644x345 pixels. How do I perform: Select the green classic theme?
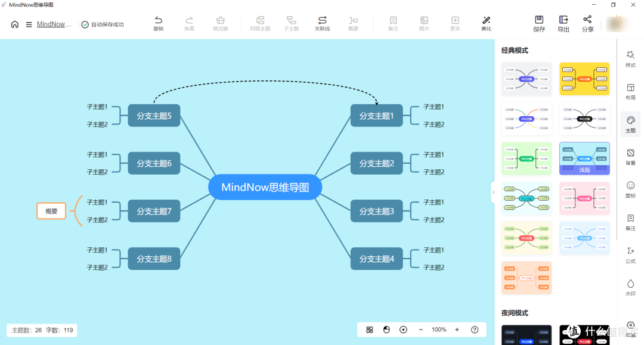click(527, 158)
